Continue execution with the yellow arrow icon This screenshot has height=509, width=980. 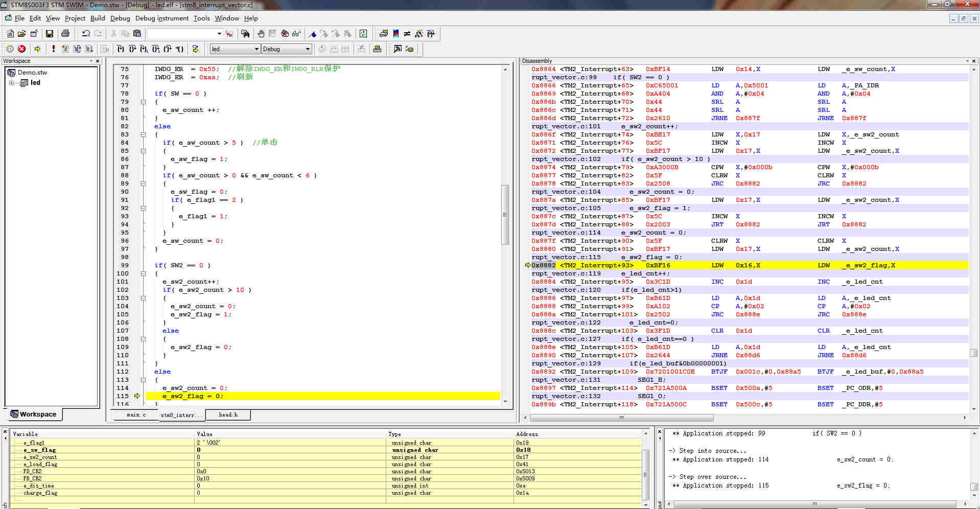(x=37, y=49)
